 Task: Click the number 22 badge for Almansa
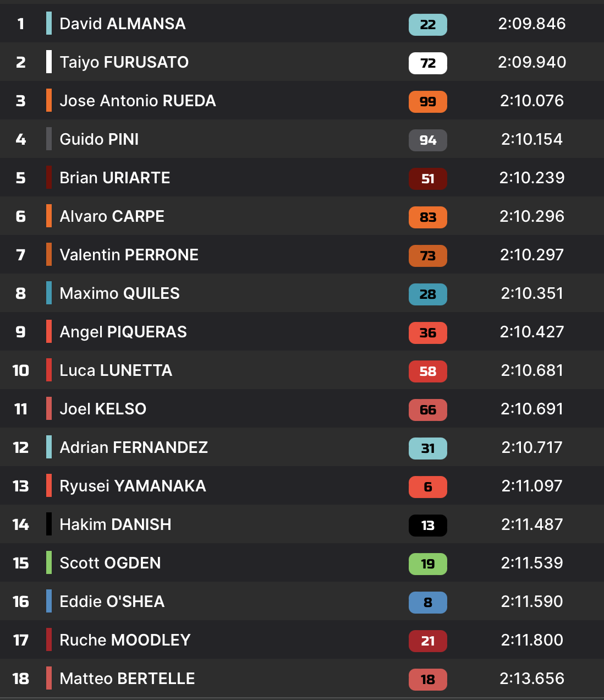tap(427, 24)
